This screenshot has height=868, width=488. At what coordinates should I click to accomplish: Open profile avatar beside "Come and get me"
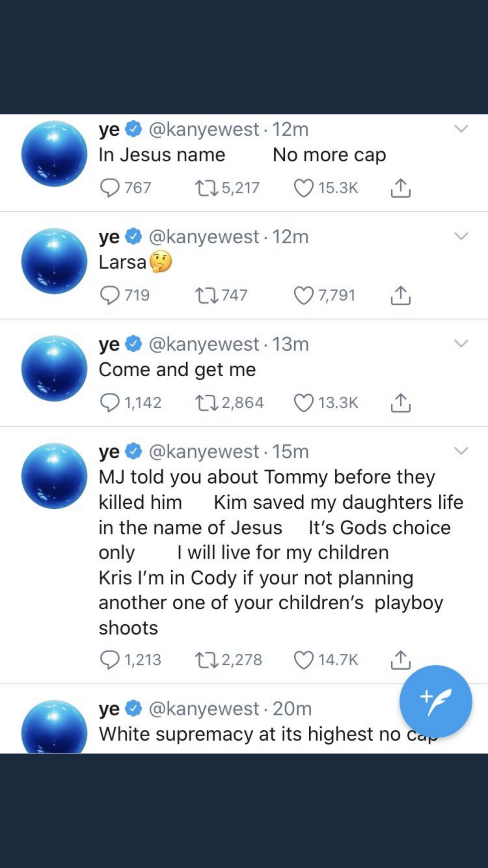(54, 368)
